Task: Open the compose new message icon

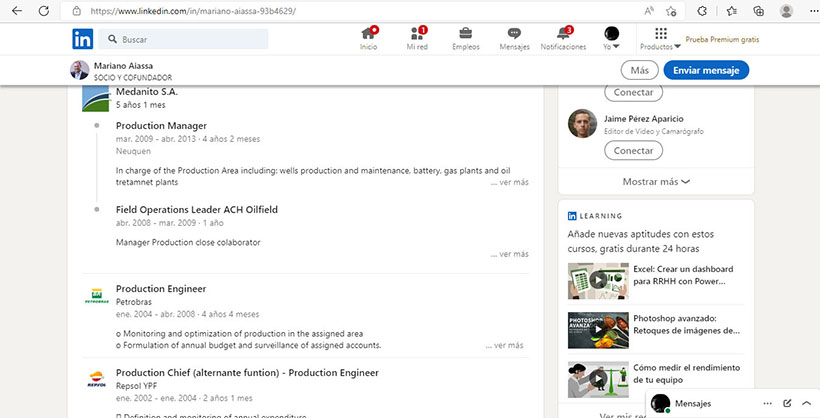Action: pyautogui.click(x=787, y=403)
